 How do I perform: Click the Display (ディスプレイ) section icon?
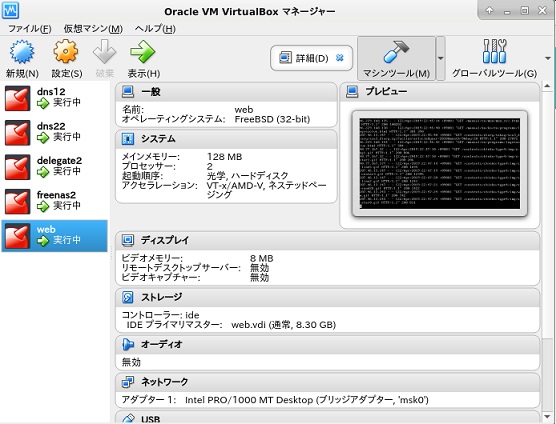[128, 240]
